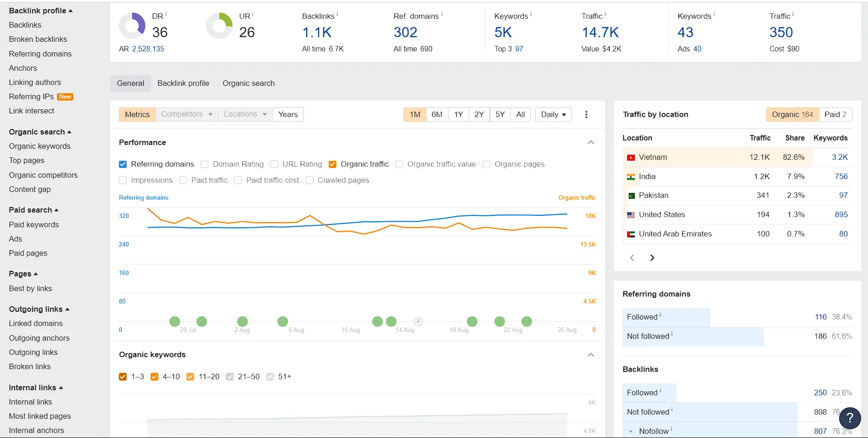Click the Not followed referring domains bar

coord(693,337)
